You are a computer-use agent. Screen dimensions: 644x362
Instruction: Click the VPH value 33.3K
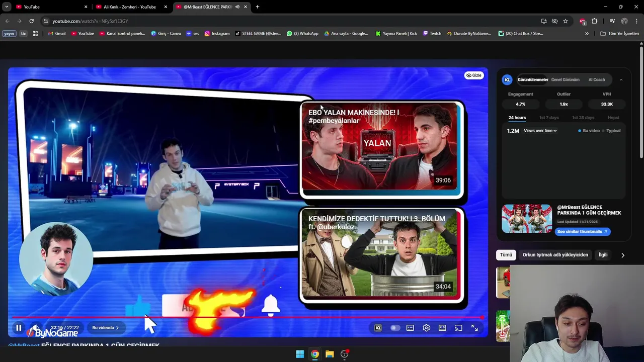pos(607,104)
